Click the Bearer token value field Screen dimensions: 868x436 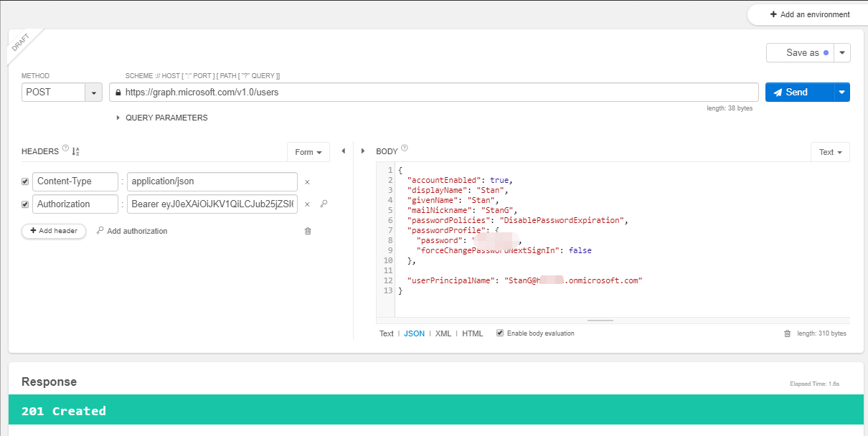click(212, 204)
